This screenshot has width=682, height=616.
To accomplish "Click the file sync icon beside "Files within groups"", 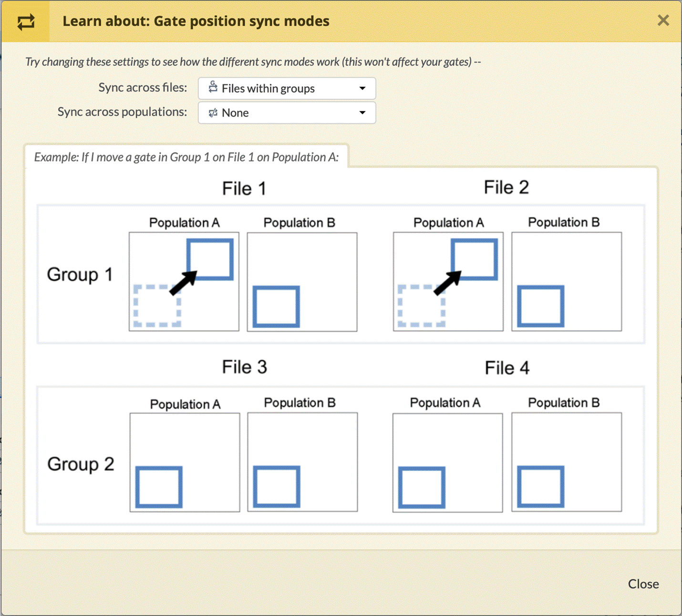I will click(213, 88).
